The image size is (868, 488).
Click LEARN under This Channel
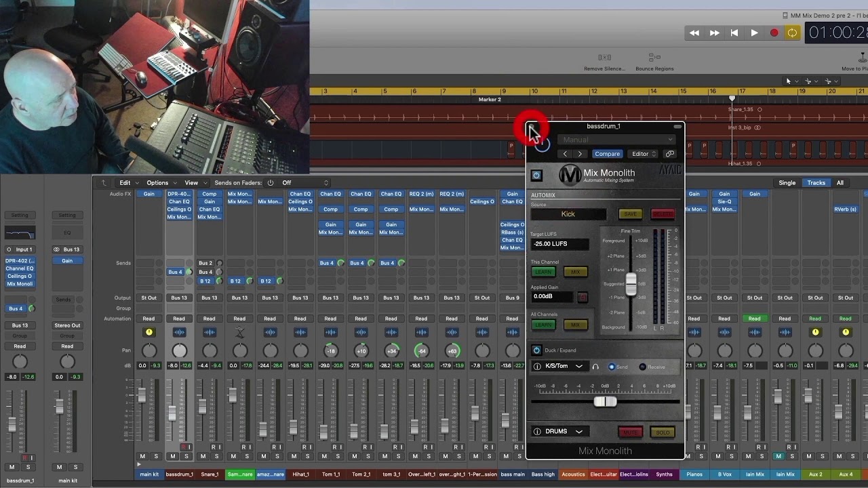(543, 272)
